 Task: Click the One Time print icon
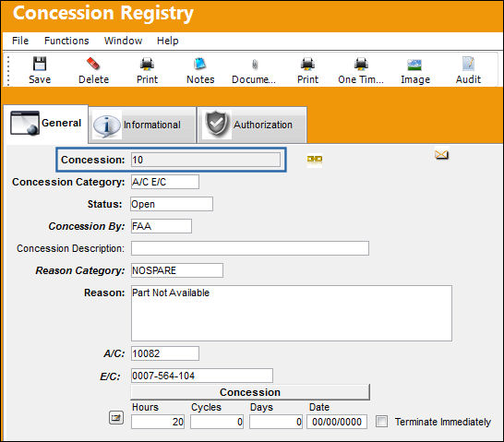coord(361,64)
